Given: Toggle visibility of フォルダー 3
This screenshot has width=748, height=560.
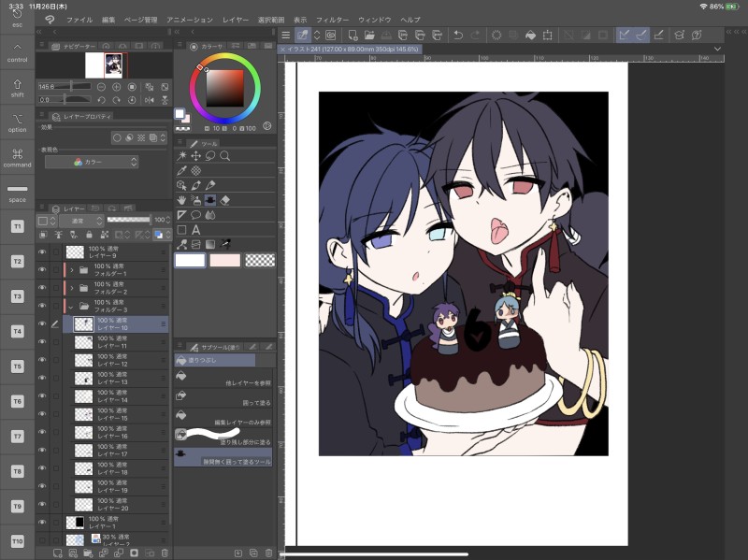Looking at the screenshot, I should [x=42, y=306].
